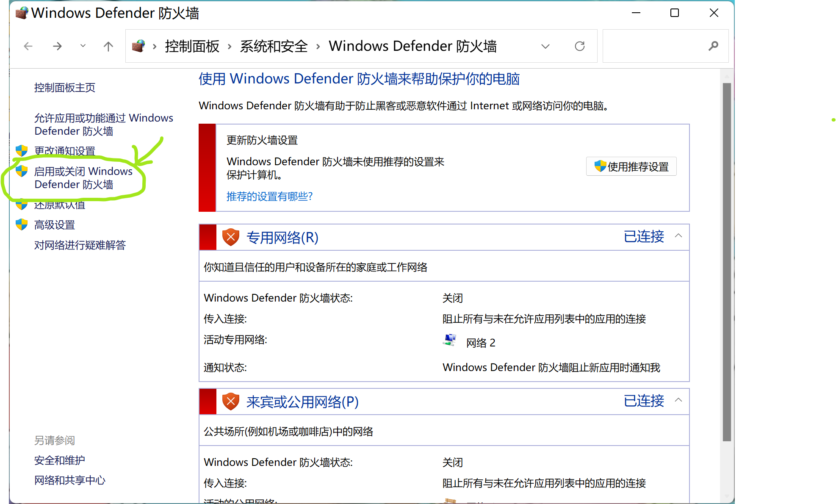
Task: Click the 网络 2 computer icon
Action: coord(450,341)
